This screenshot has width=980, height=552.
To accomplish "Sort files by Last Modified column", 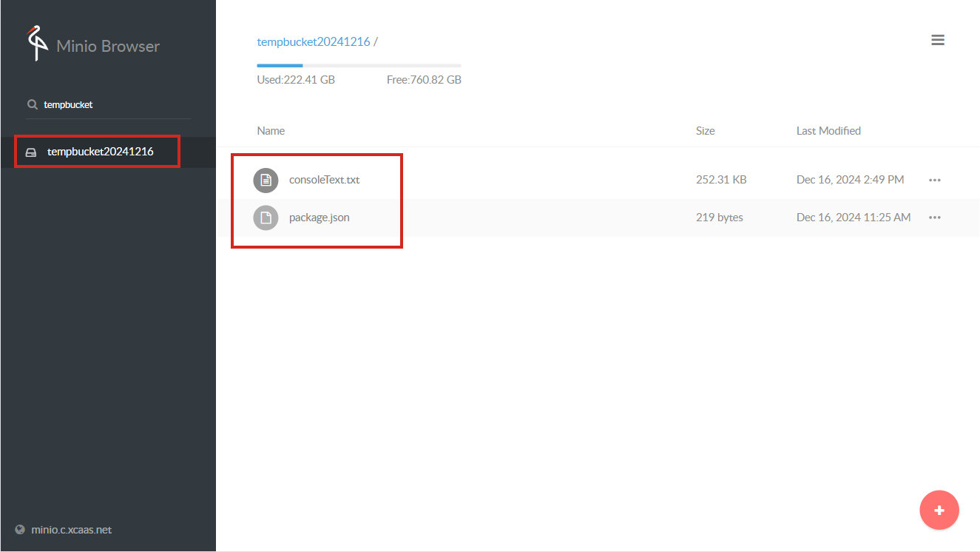I will tap(828, 130).
